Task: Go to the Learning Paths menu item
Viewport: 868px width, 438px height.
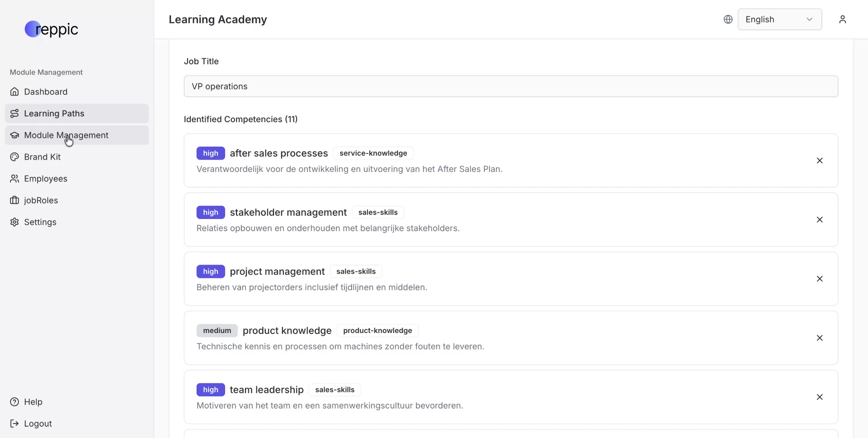Action: pos(54,114)
